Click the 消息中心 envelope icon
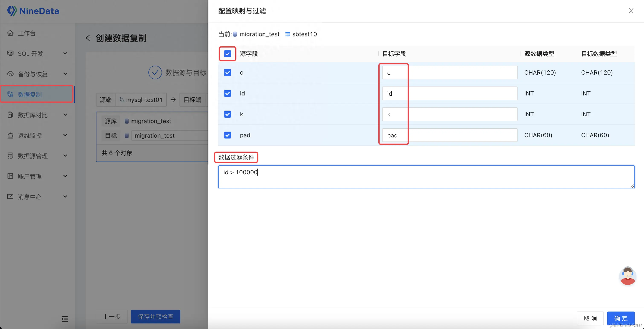644x329 pixels. tap(10, 197)
